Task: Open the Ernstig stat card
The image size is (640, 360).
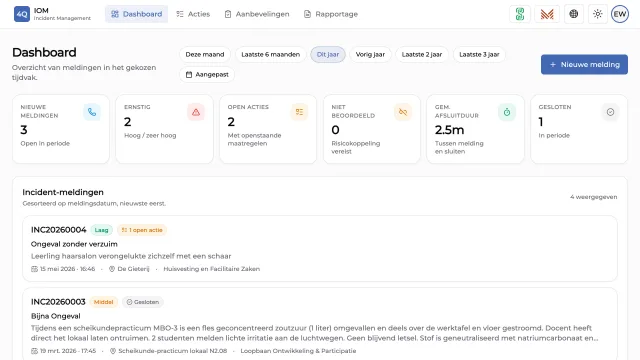Action: [x=164, y=129]
